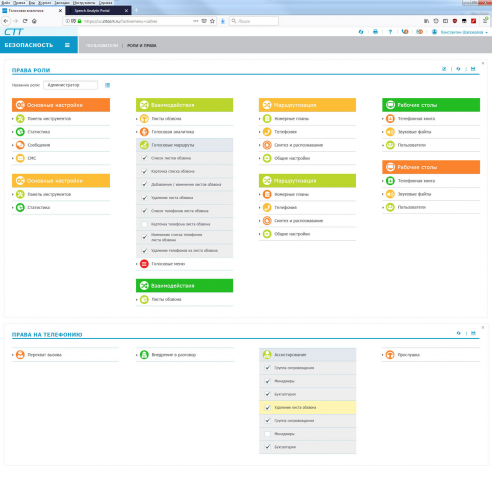This screenshot has width=492, height=480.
Task: Open the Инструменты menu
Action: pos(84,2)
